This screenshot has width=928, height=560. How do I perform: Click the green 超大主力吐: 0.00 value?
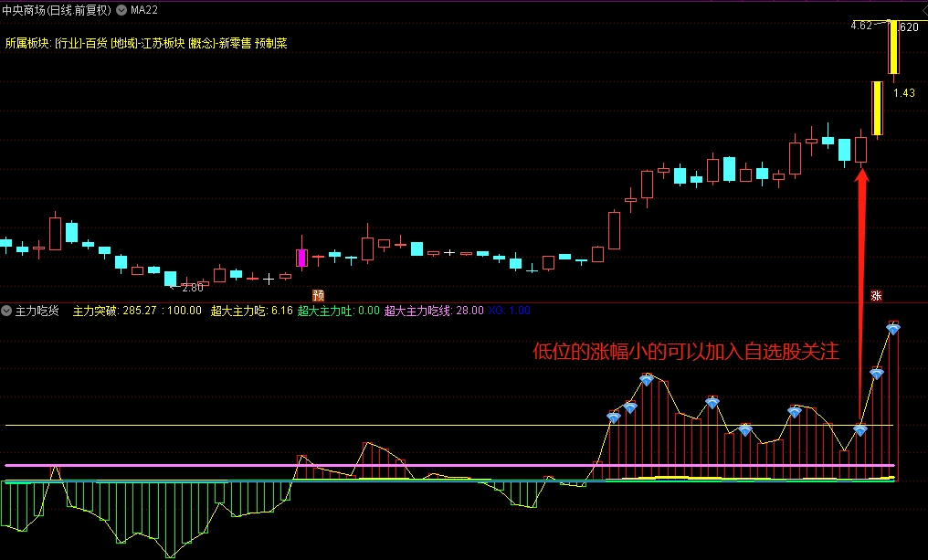(x=339, y=311)
